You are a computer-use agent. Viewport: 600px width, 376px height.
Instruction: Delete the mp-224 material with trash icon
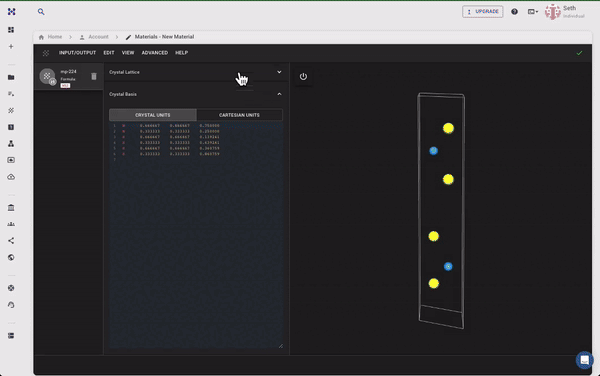click(94, 77)
